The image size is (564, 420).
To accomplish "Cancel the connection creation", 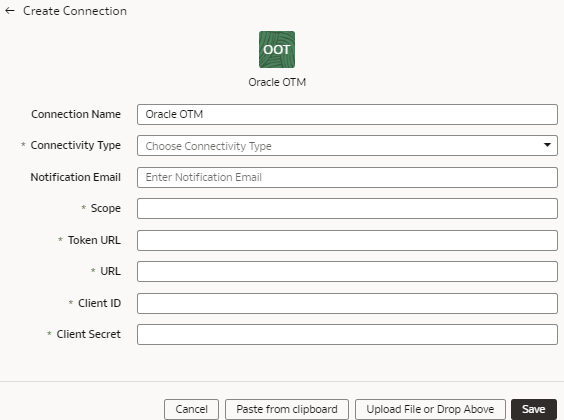I will 191,409.
